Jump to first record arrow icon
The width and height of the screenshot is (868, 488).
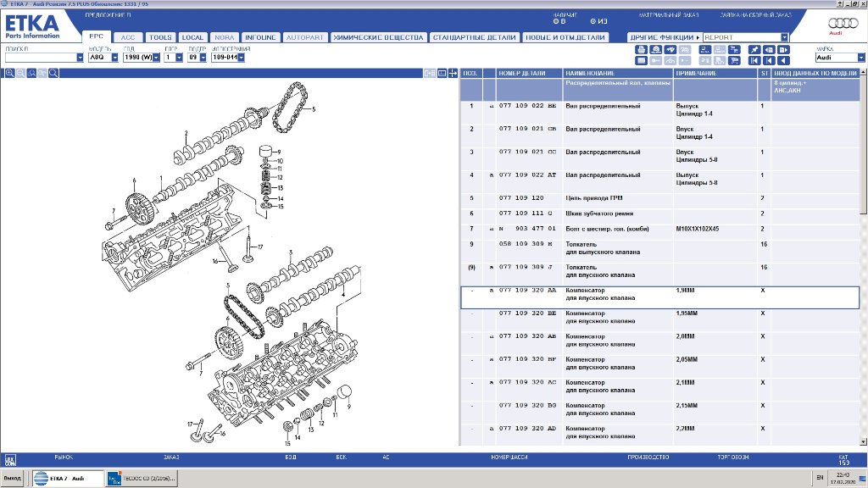coord(755,60)
